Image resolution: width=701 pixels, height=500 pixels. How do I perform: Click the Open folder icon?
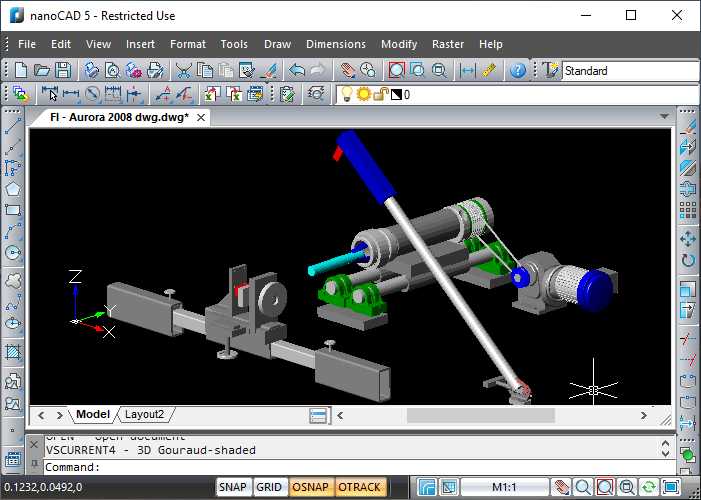click(42, 71)
